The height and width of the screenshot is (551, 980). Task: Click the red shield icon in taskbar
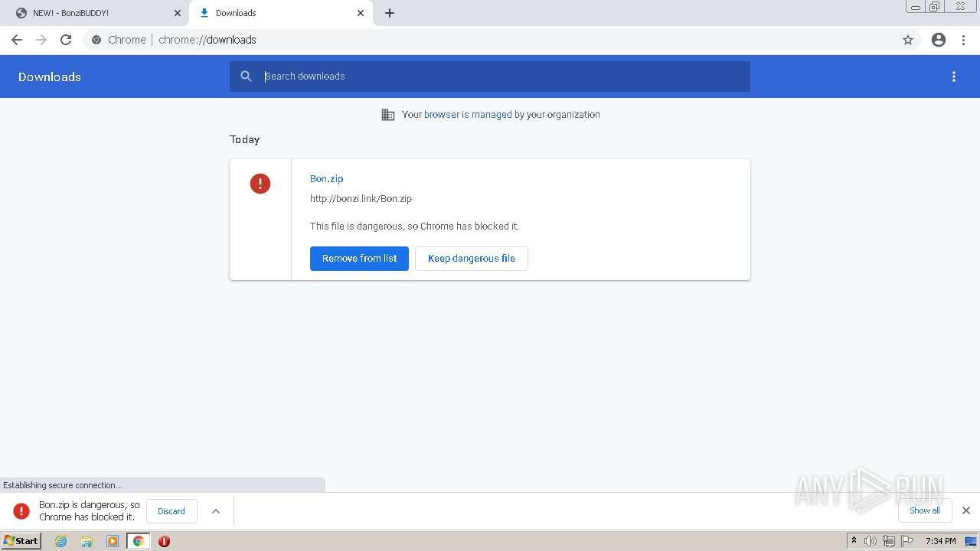coord(164,541)
